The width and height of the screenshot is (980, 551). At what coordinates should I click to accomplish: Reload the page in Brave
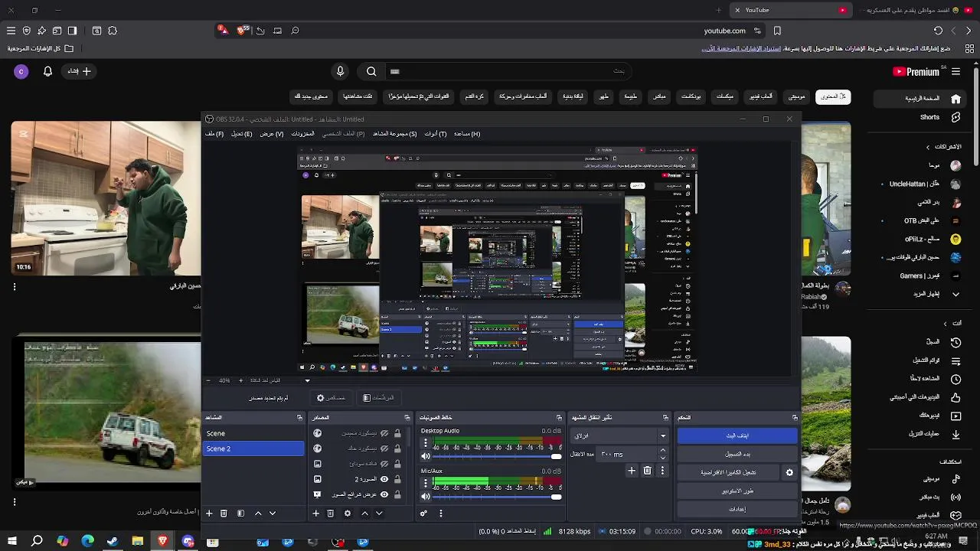938,31
